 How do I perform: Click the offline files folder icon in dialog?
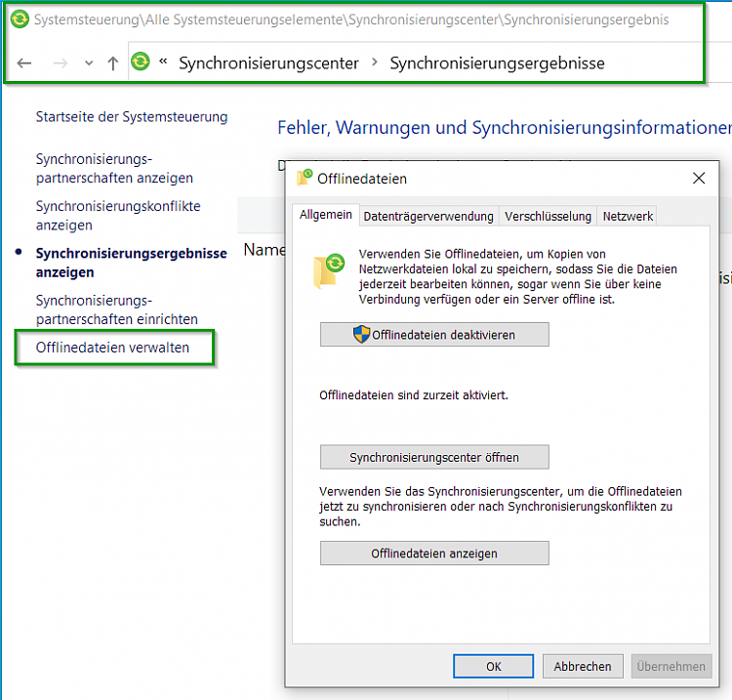[329, 270]
